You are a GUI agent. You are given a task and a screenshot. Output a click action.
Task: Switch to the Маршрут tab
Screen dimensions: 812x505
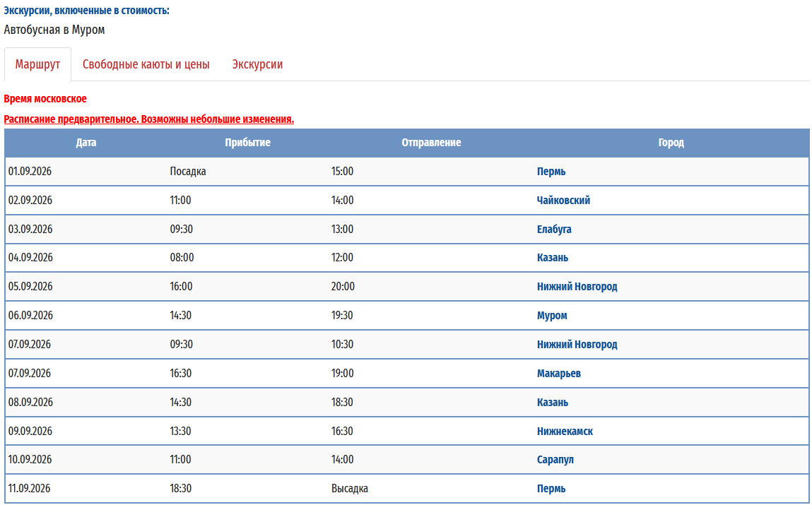click(37, 64)
